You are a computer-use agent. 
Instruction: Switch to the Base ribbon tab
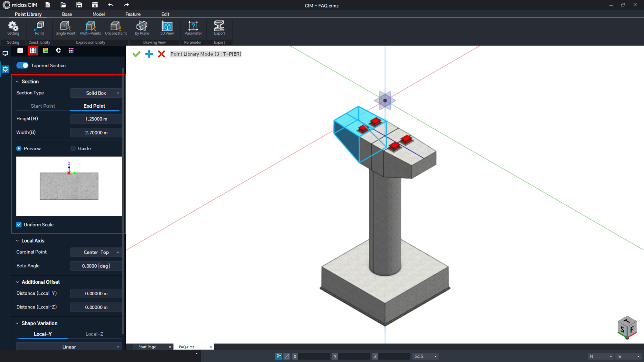pyautogui.click(x=67, y=14)
